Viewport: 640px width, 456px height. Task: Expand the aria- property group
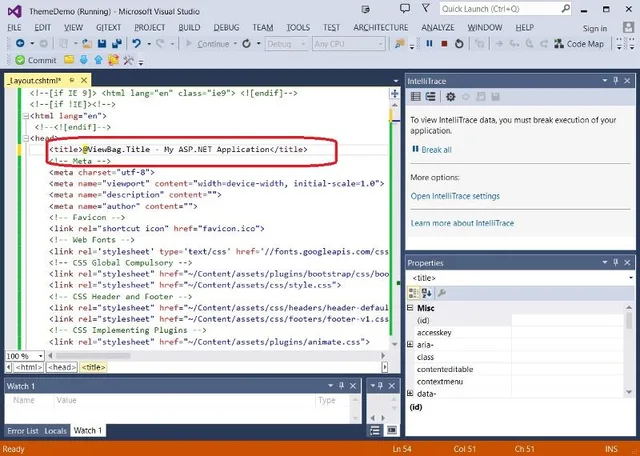410,345
